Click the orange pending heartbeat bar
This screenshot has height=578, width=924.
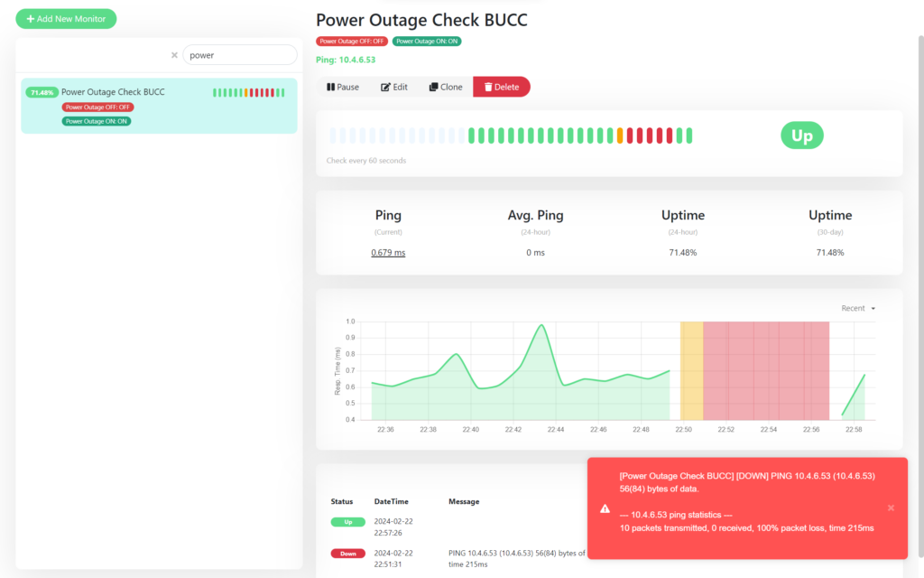coord(620,135)
